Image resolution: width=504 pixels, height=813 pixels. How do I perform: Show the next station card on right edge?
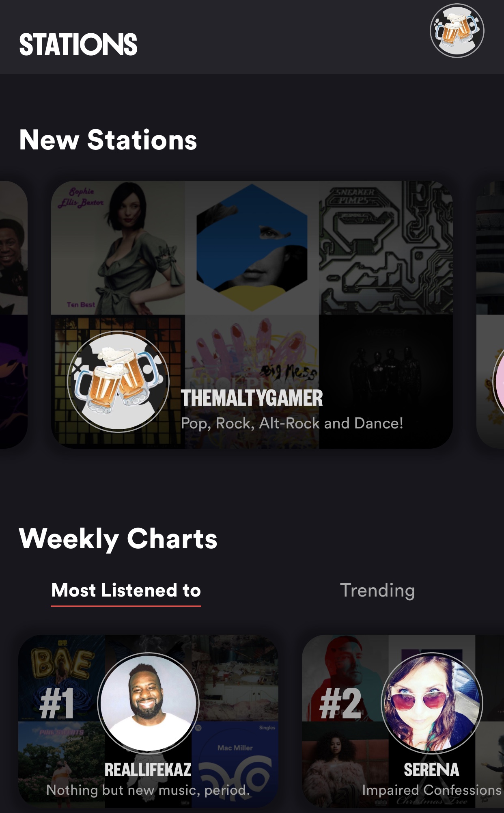point(490,315)
